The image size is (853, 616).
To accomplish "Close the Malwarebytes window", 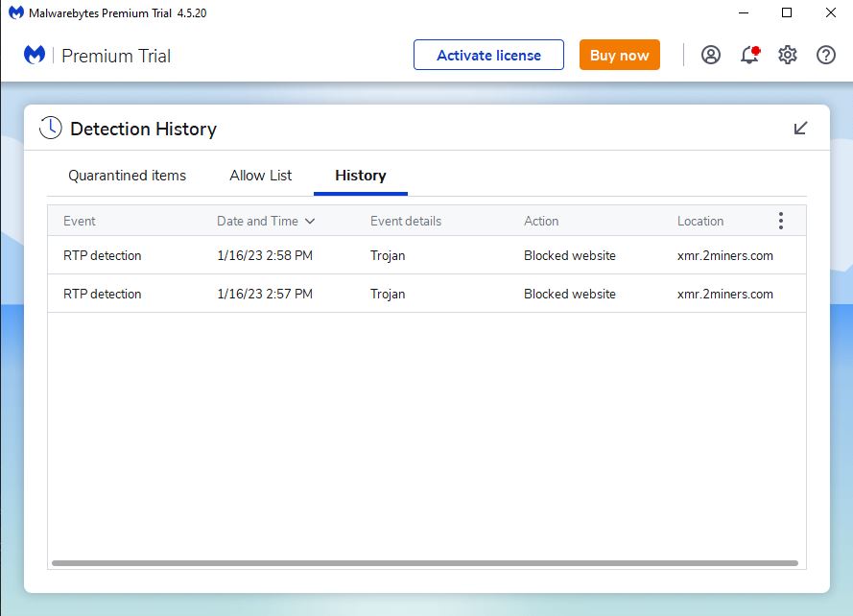I will [831, 12].
